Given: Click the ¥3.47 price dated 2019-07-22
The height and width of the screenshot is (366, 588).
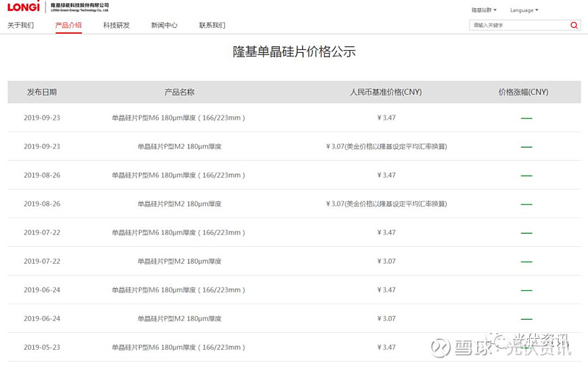Looking at the screenshot, I should click(387, 232).
